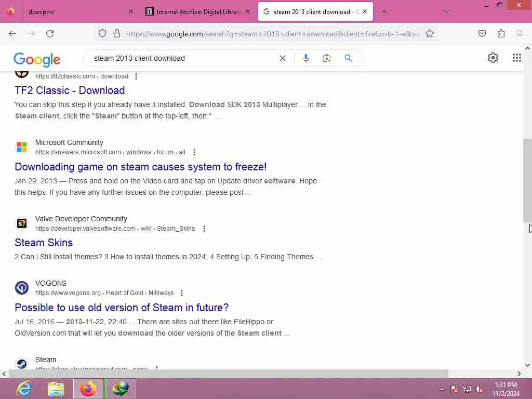The width and height of the screenshot is (532, 399).
Task: Open the Firefox hamburger application menu
Action: (519, 33)
